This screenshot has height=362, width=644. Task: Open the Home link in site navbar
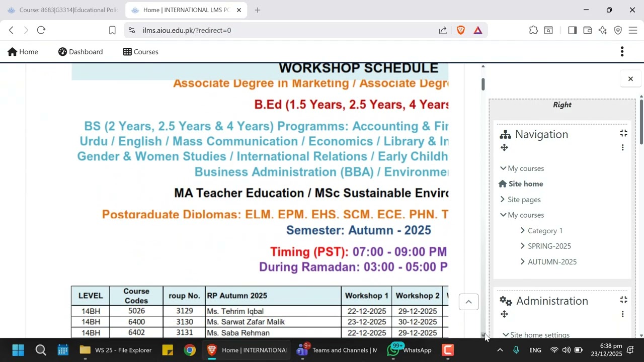23,52
